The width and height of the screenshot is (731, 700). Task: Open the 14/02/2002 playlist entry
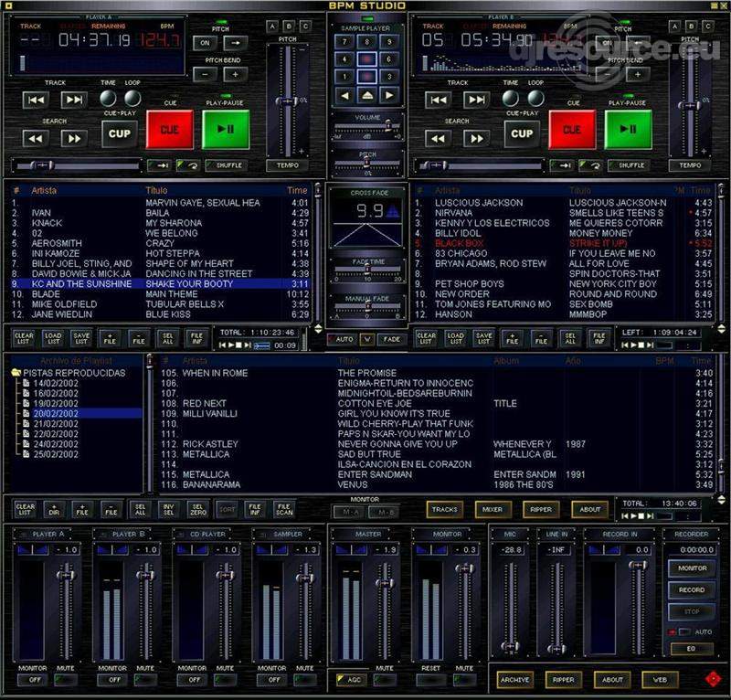point(56,383)
